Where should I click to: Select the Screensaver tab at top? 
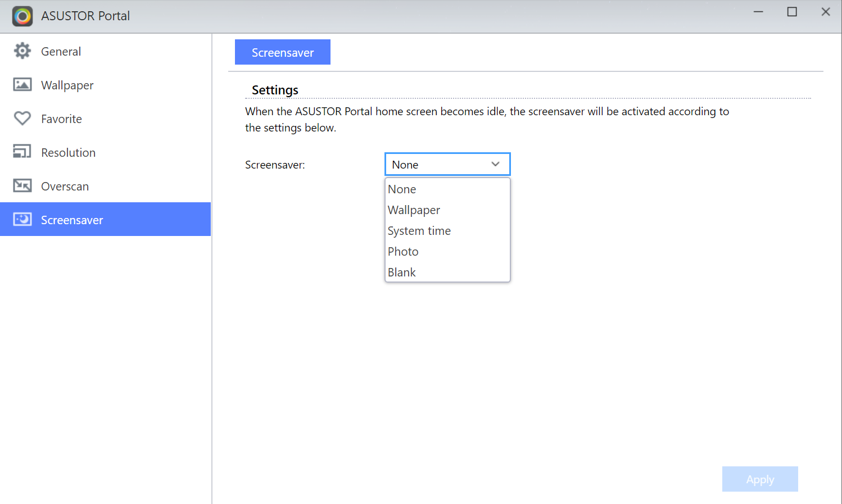283,52
